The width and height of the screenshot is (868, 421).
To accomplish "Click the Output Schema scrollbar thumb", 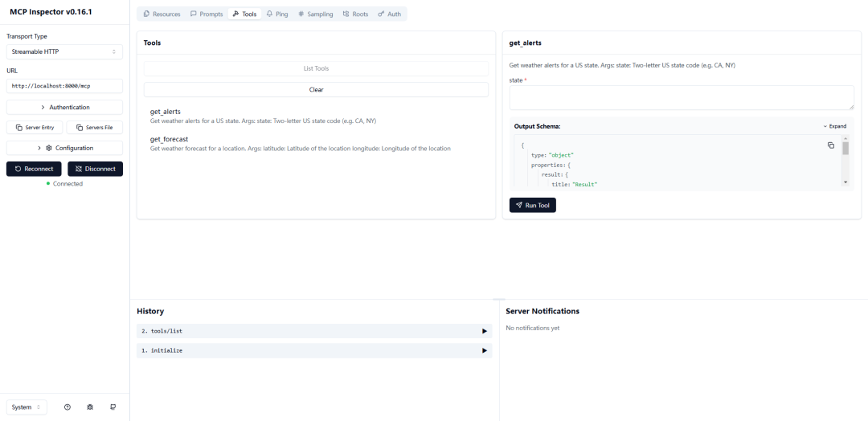I will coord(845,148).
